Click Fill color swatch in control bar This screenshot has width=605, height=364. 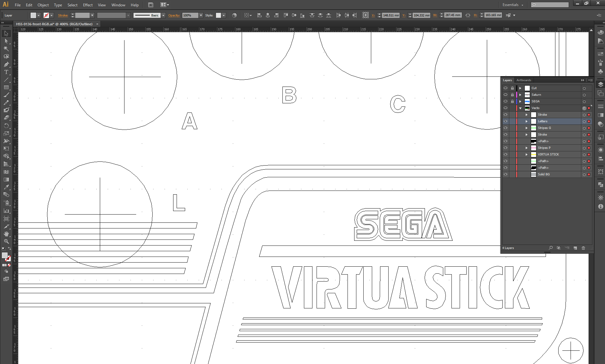(33, 15)
